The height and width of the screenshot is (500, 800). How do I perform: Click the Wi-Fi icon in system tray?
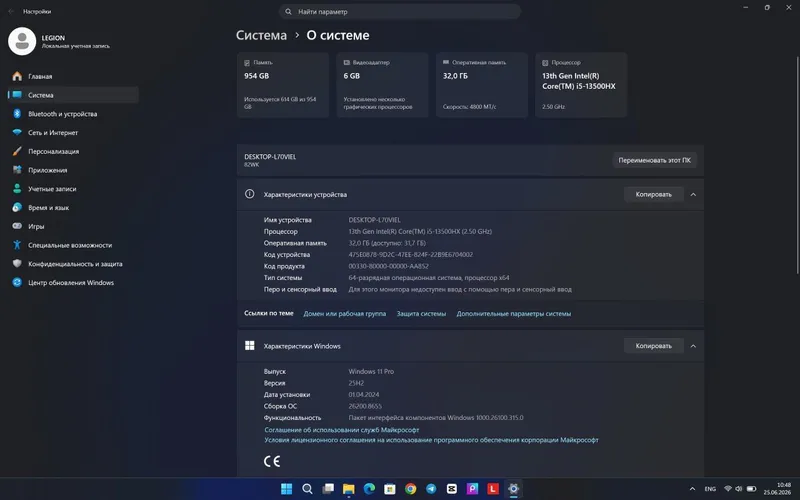click(728, 489)
